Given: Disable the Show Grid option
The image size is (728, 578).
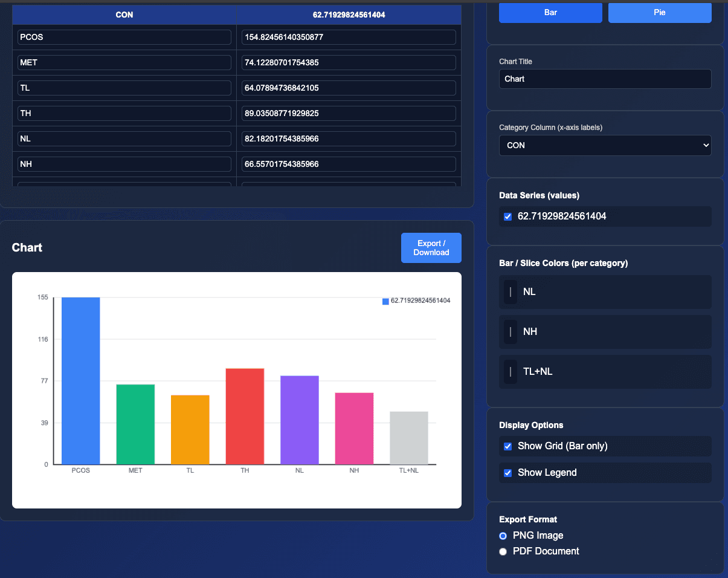Looking at the screenshot, I should (x=507, y=446).
